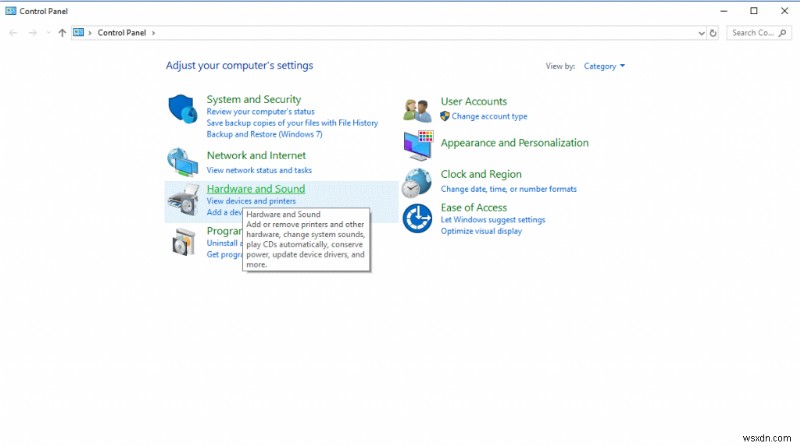This screenshot has width=800, height=446.
Task: Open the Programs category icon
Action: (182, 242)
